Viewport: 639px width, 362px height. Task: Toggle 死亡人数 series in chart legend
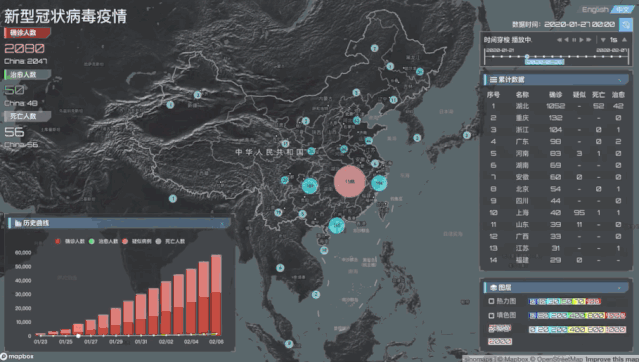170,241
